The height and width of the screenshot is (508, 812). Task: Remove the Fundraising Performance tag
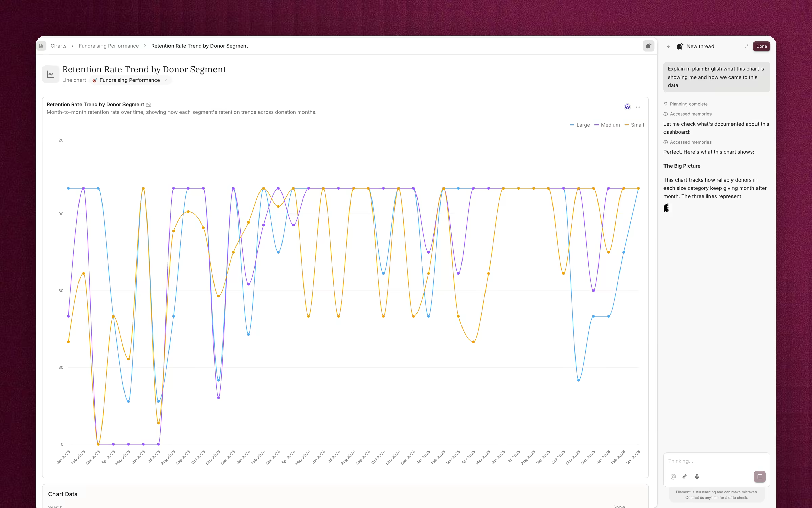[166, 80]
